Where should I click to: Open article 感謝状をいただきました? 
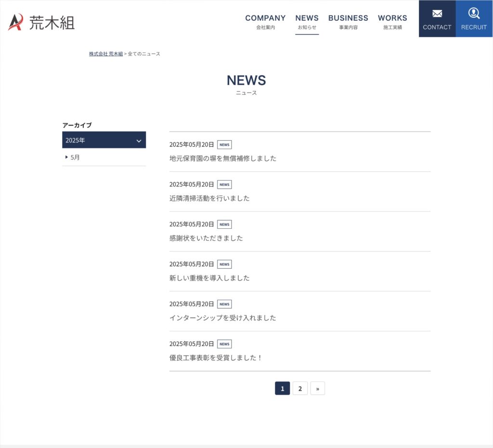click(206, 238)
